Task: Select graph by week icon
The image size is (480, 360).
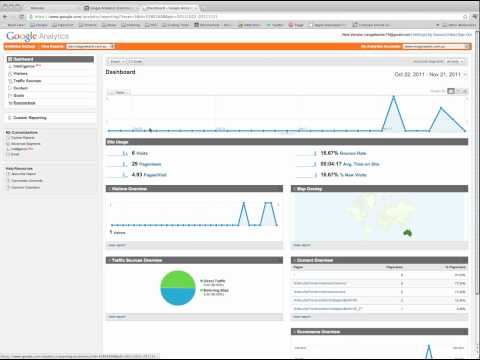Action: [459, 91]
